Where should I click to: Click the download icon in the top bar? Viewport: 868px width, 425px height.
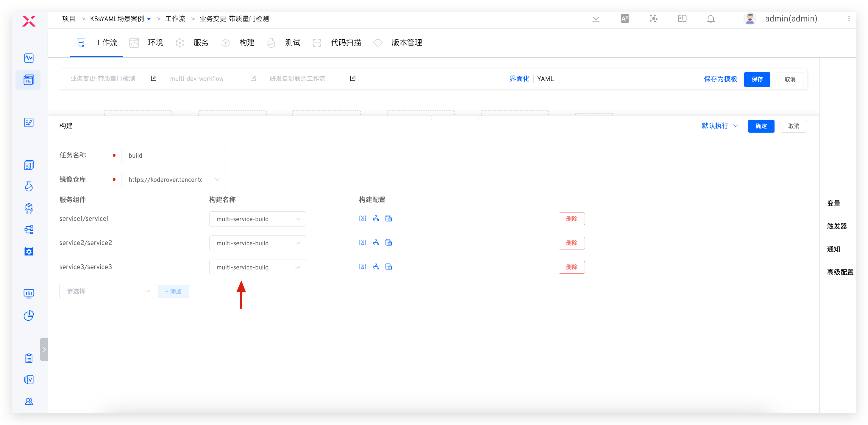(x=596, y=18)
